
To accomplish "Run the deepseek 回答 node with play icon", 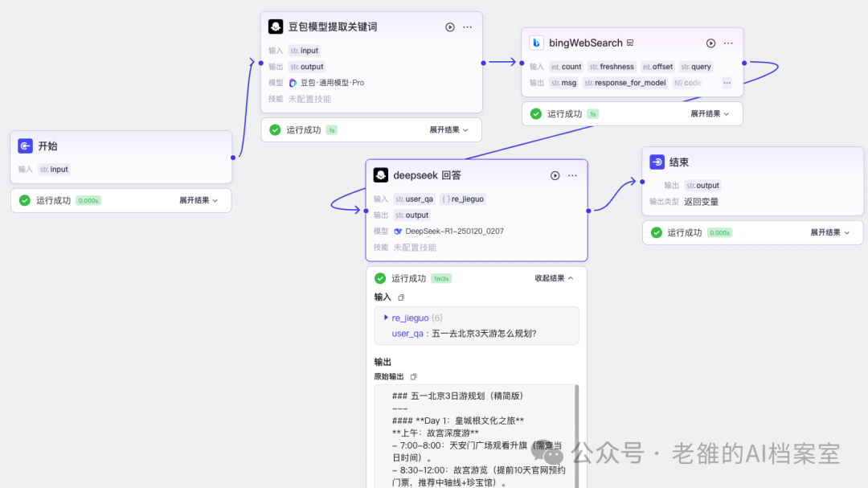I will [x=555, y=175].
